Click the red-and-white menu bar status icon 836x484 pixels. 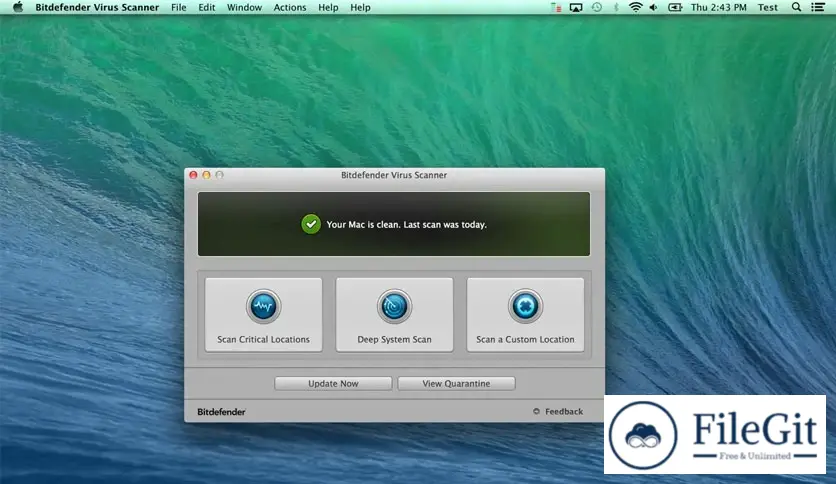click(x=556, y=7)
